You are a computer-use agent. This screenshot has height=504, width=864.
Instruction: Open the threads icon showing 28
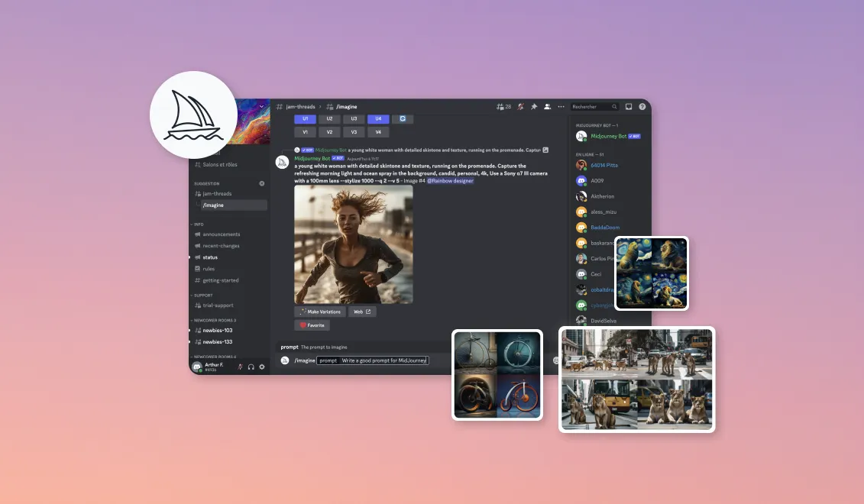[503, 107]
